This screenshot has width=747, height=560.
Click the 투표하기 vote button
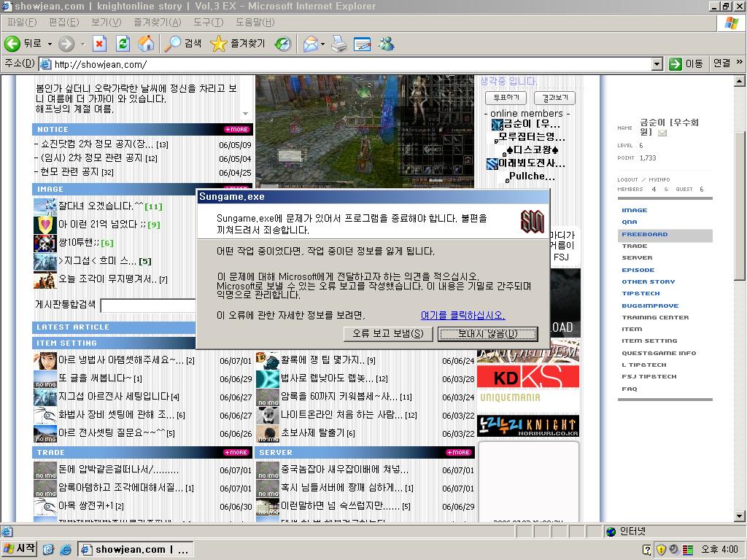506,98
